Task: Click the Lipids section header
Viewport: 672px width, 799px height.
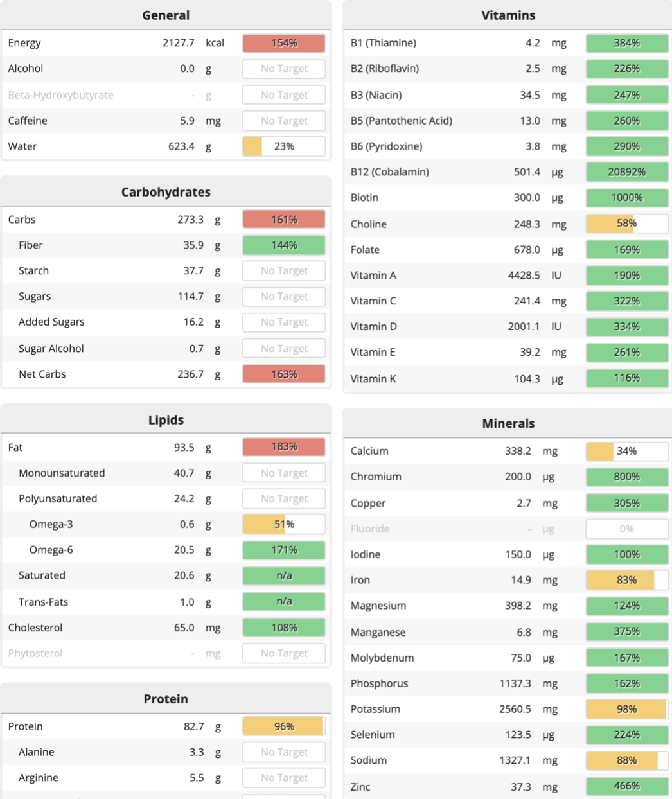Action: coord(166,420)
